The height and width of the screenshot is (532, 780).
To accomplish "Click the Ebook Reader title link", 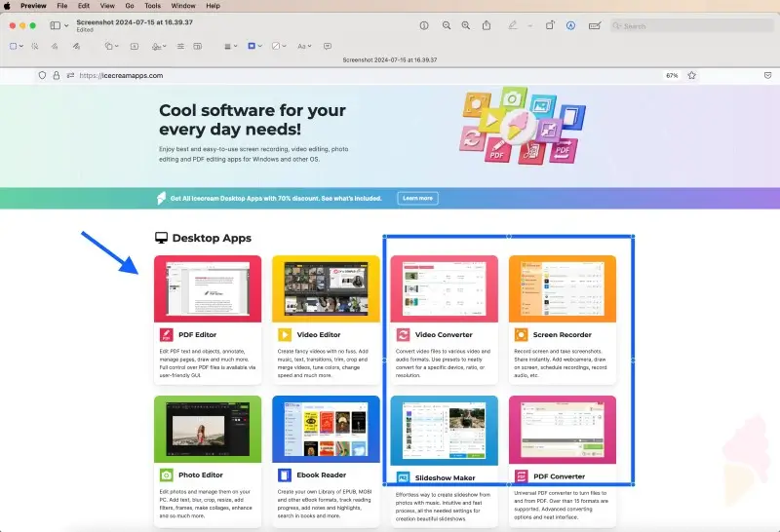I will coord(321,475).
